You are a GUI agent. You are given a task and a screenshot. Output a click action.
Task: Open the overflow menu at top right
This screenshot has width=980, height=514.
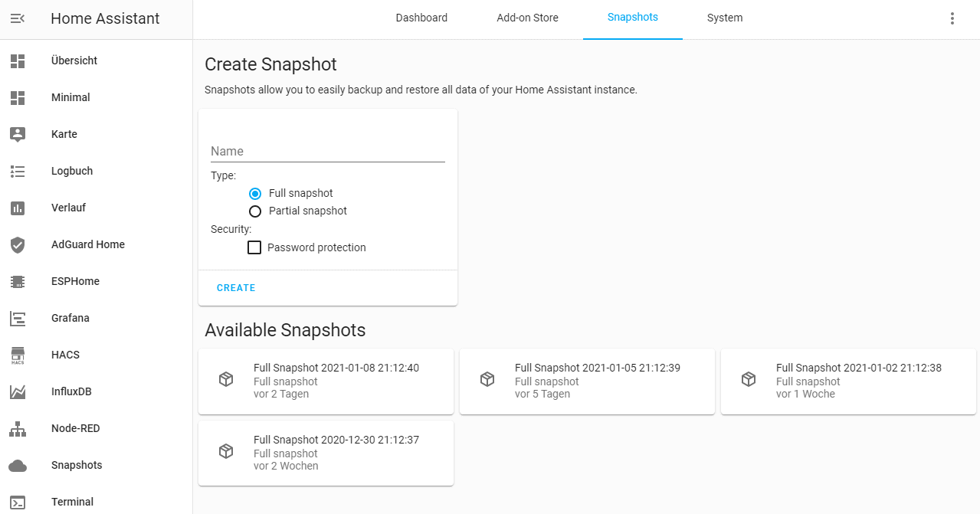click(952, 18)
